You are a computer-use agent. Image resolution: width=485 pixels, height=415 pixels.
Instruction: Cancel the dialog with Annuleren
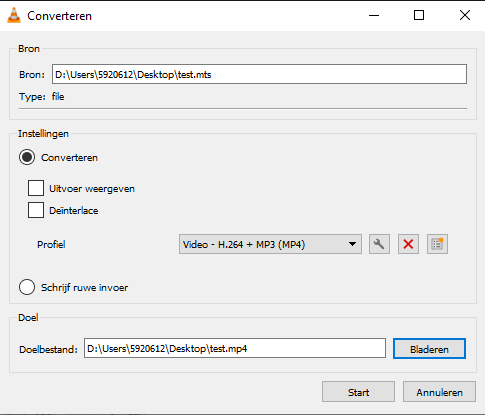439,392
